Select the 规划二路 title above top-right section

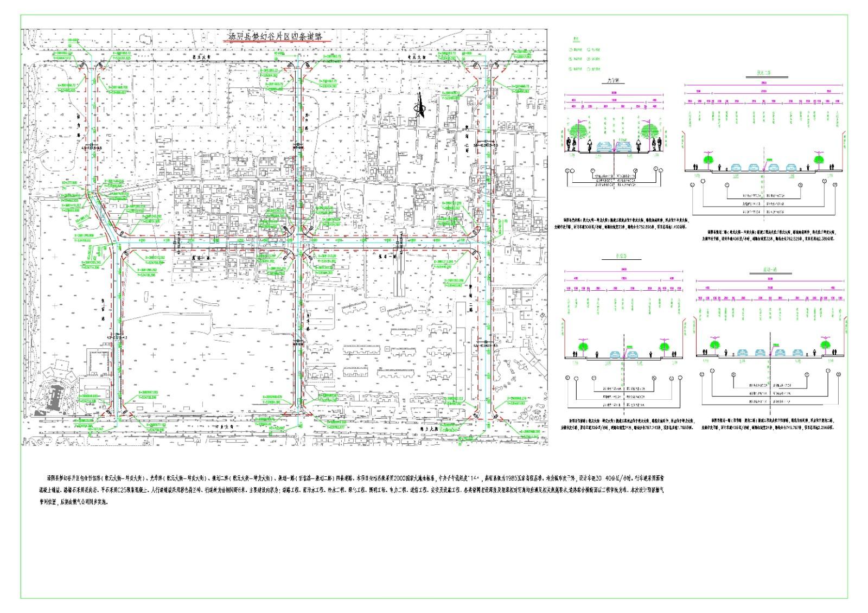click(x=764, y=73)
